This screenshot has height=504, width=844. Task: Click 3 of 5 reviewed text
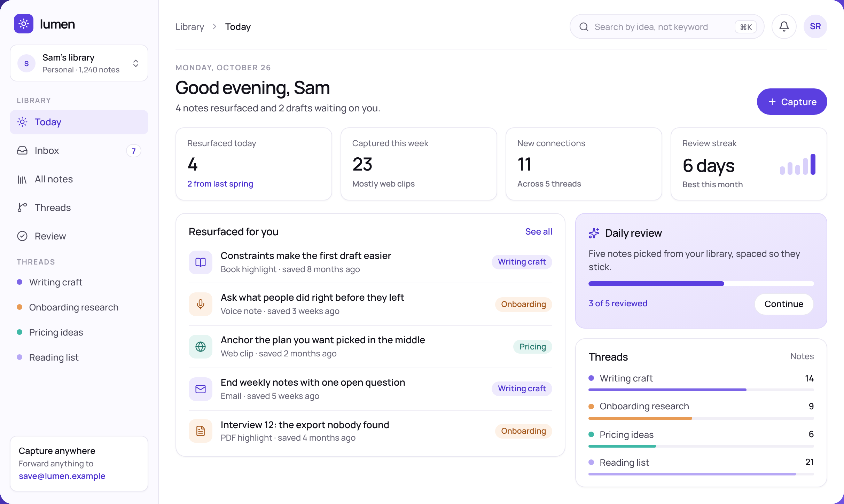pos(618,304)
